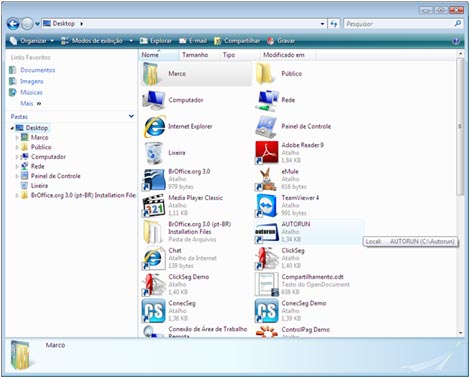Open Painel de Controle icon in file list
Screen dimensions: 470x378
pyautogui.click(x=267, y=126)
